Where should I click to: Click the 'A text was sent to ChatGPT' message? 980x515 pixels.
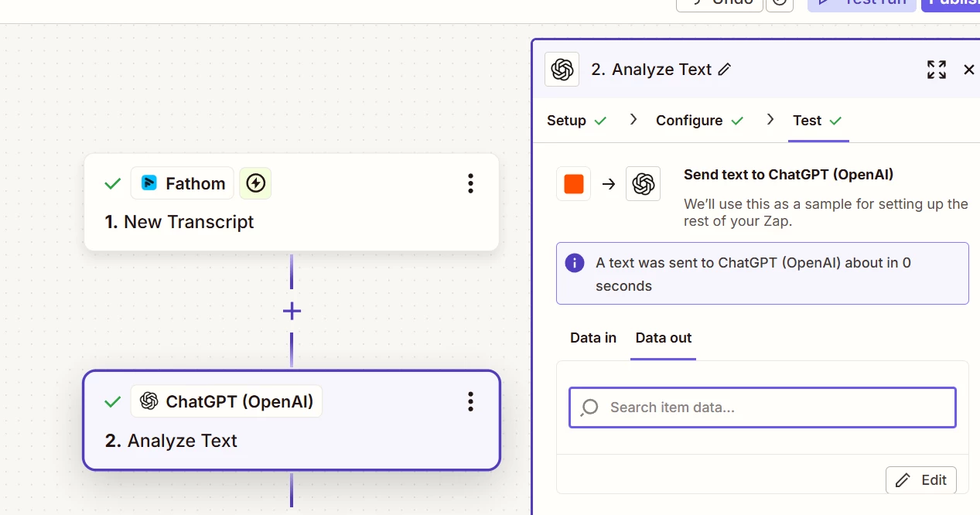pos(753,275)
